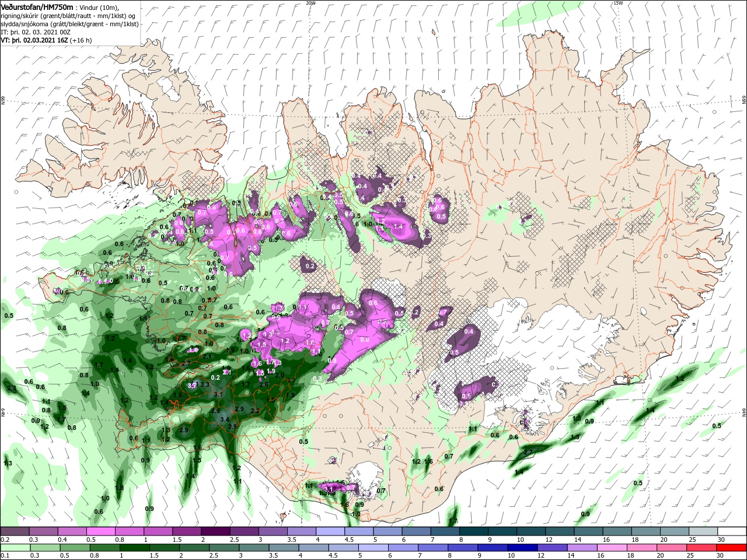Pick the rain scale swatch starting at 12

[552, 548]
